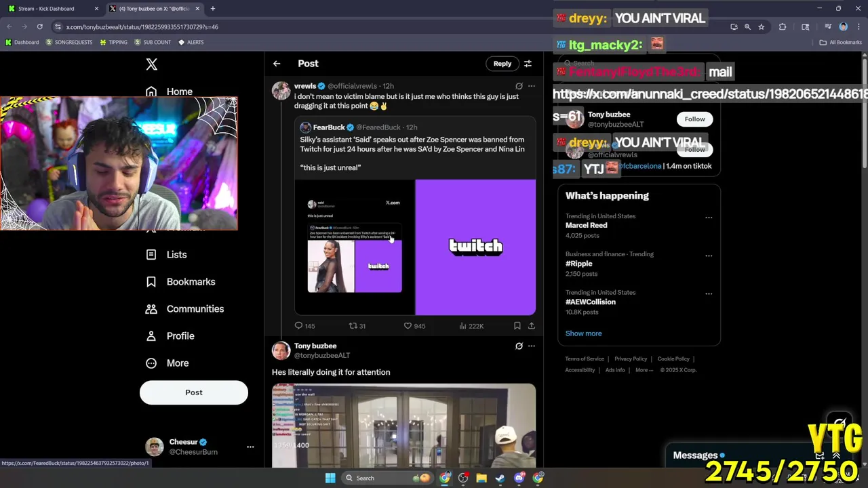Open Terms of Service footer link
868x488 pixels.
pos(585,359)
